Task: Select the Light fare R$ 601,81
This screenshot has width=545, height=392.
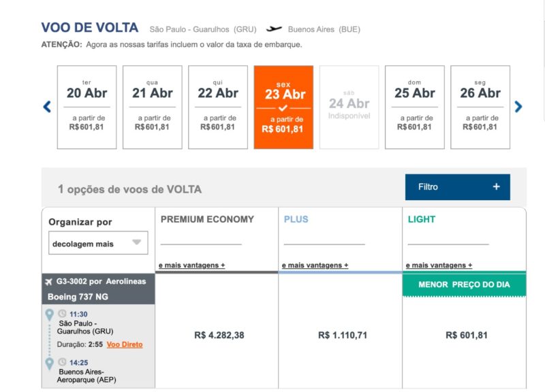Action: [465, 335]
